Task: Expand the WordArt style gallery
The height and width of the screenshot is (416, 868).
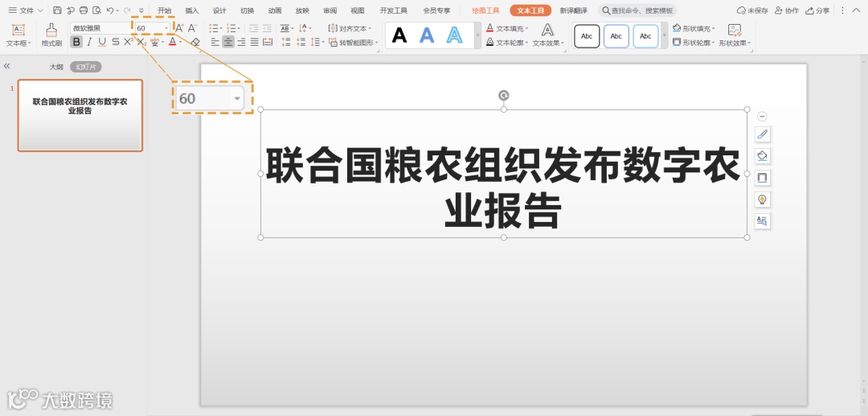Action: [477, 35]
